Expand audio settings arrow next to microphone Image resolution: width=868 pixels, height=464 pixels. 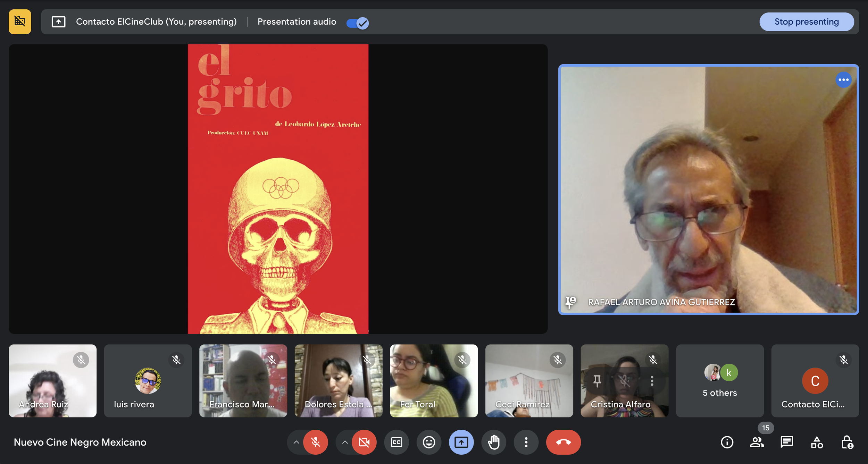pyautogui.click(x=296, y=442)
